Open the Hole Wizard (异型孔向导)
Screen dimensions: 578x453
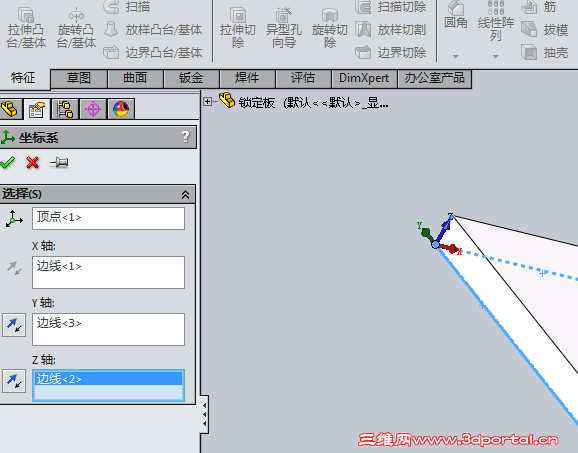pyautogui.click(x=284, y=28)
